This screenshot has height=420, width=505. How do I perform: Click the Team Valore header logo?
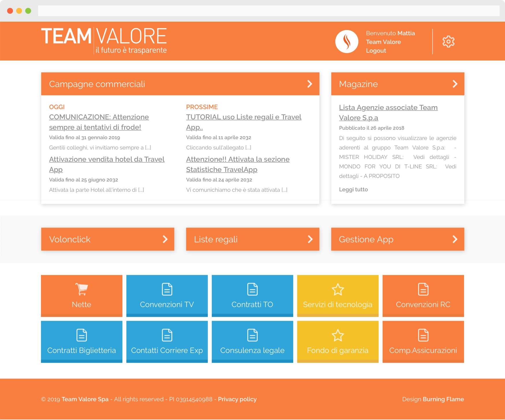[x=104, y=41]
